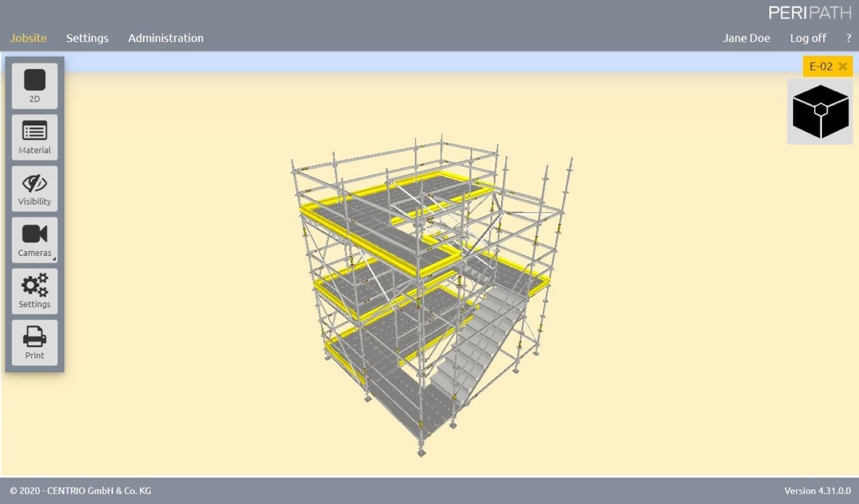Screen dimensions: 859x504
Task: Go to the Administration menu
Action: [166, 38]
